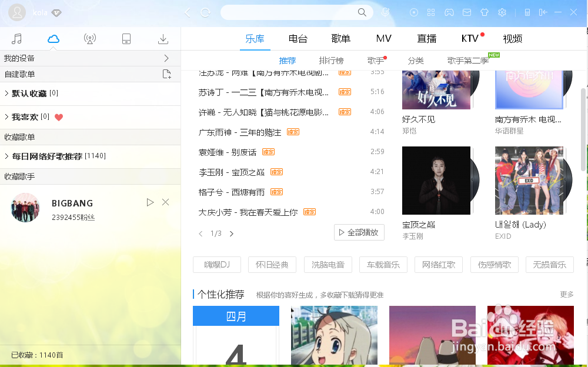Expand 每日网络好歌推荐 playlist

[6, 156]
